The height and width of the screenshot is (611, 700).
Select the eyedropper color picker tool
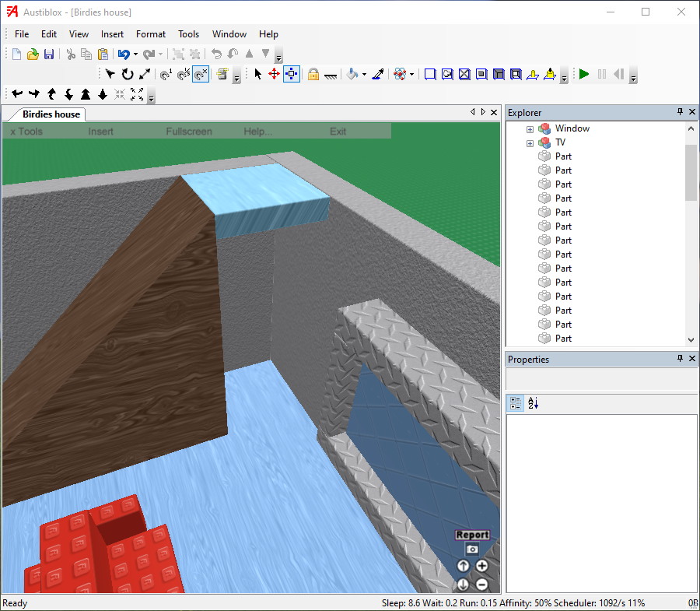point(378,74)
